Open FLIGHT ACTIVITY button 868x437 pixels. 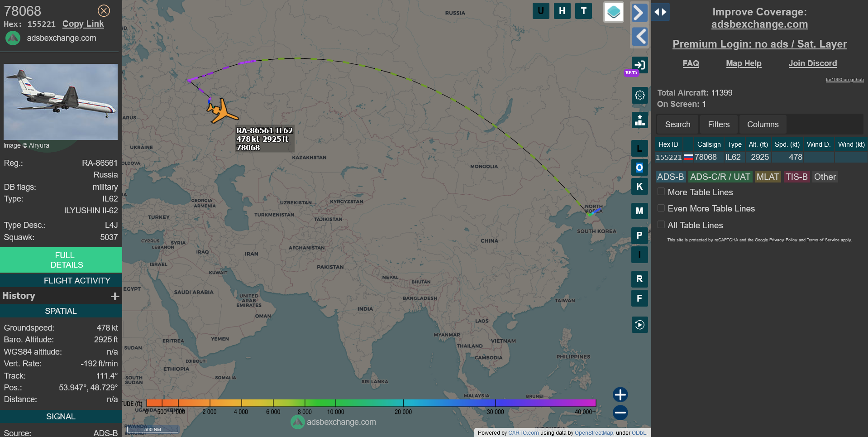(x=61, y=281)
